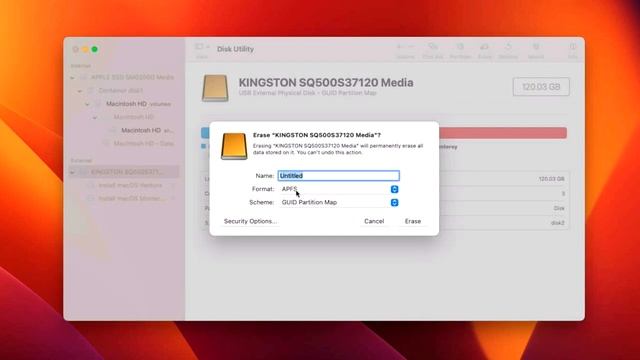Click the green zoom window button
The image size is (640, 360).
point(94,49)
